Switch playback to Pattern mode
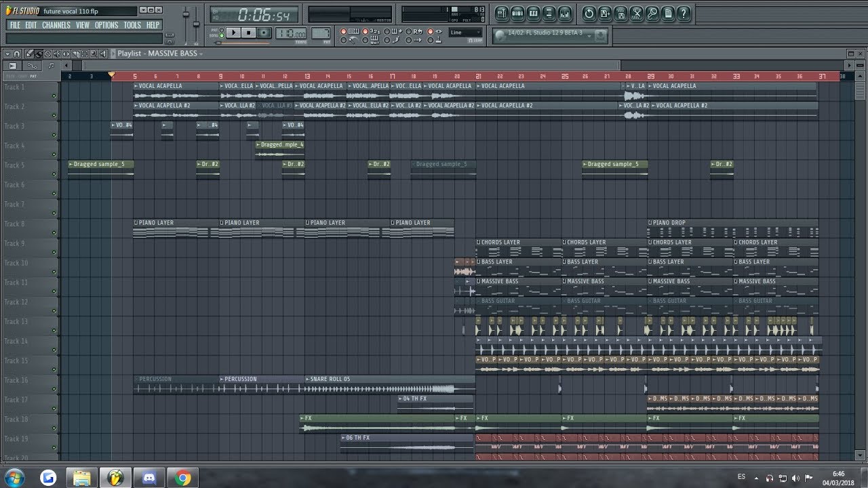868x488 pixels. coord(222,30)
